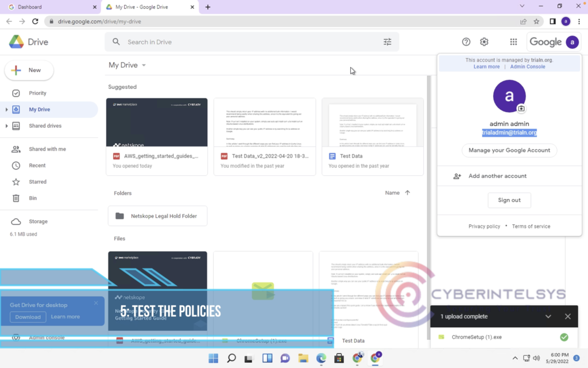588x368 pixels.
Task: Expand Shared drives tree arrow in sidebar
Action: [x=6, y=126]
